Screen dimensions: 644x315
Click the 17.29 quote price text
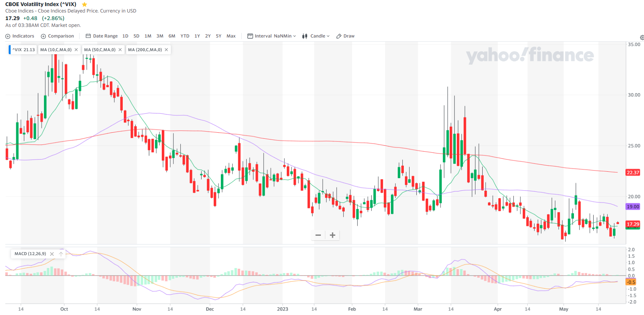click(13, 18)
